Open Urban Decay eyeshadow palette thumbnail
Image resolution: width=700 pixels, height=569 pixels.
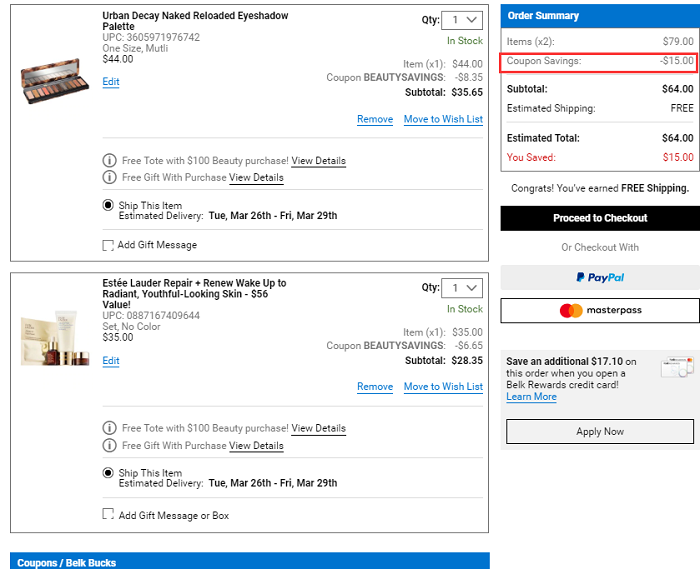click(x=55, y=82)
